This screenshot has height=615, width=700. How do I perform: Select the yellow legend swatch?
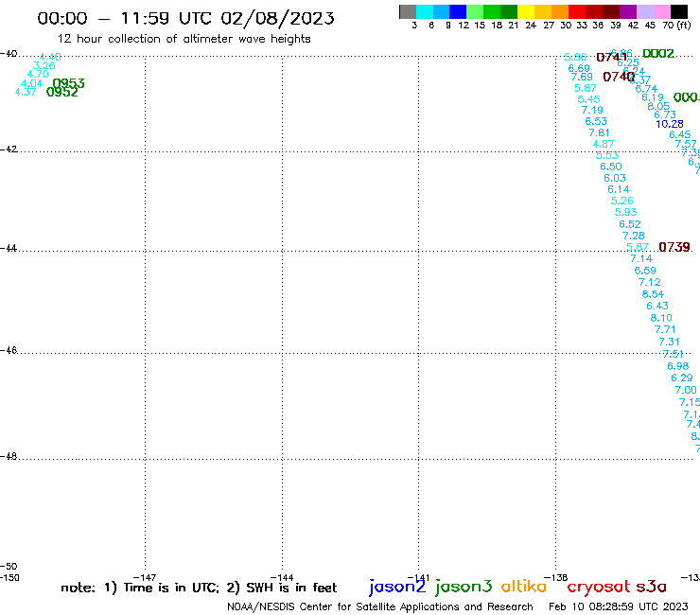tap(526, 11)
